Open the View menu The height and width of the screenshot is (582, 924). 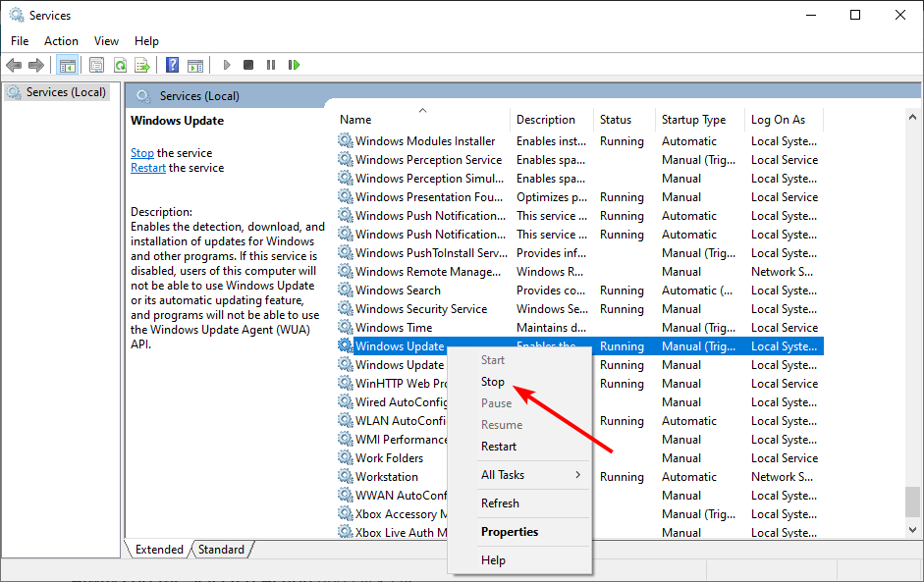pos(106,40)
